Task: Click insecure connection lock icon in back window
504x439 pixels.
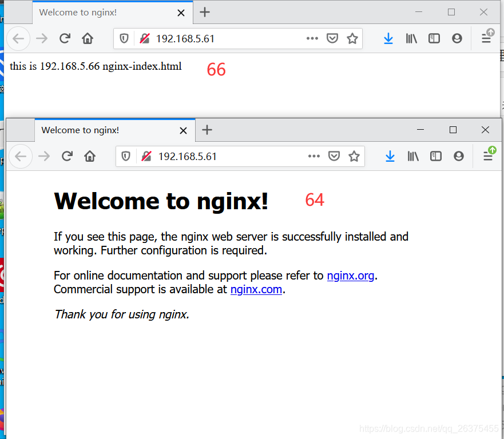Action: 145,38
